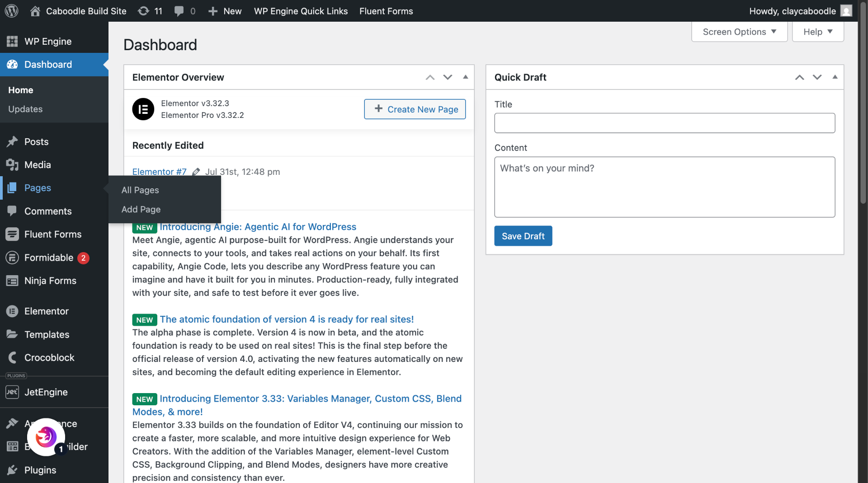Move Elementor Overview widget up
The height and width of the screenshot is (483, 868).
tap(430, 77)
